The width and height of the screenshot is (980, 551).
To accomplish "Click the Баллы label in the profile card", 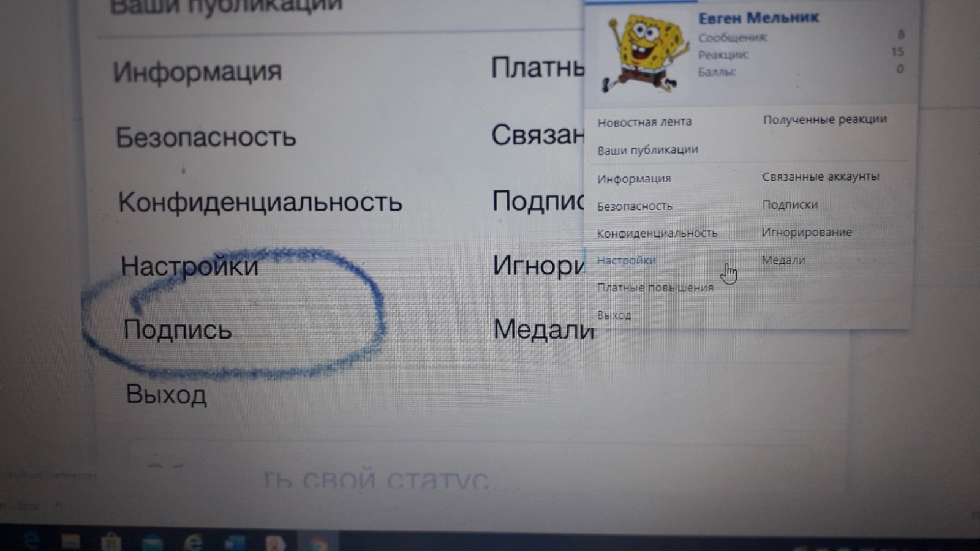I will [717, 72].
